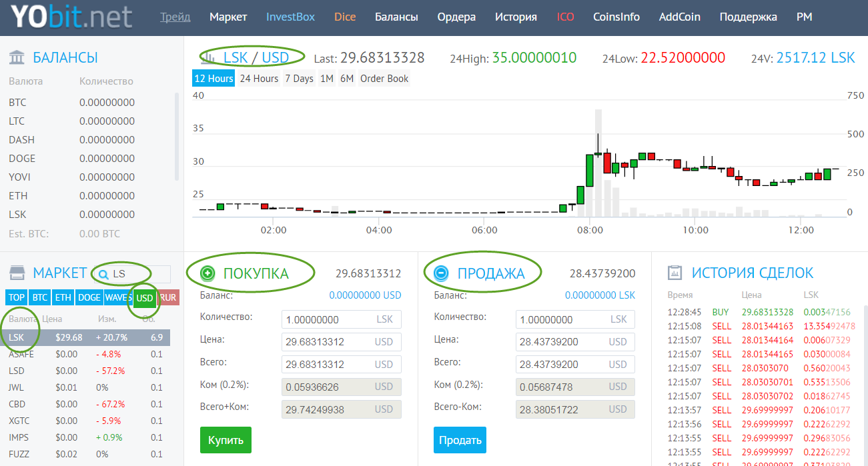Image resolution: width=868 pixels, height=466 pixels.
Task: Show the 24 Hours chart range
Action: (x=259, y=79)
